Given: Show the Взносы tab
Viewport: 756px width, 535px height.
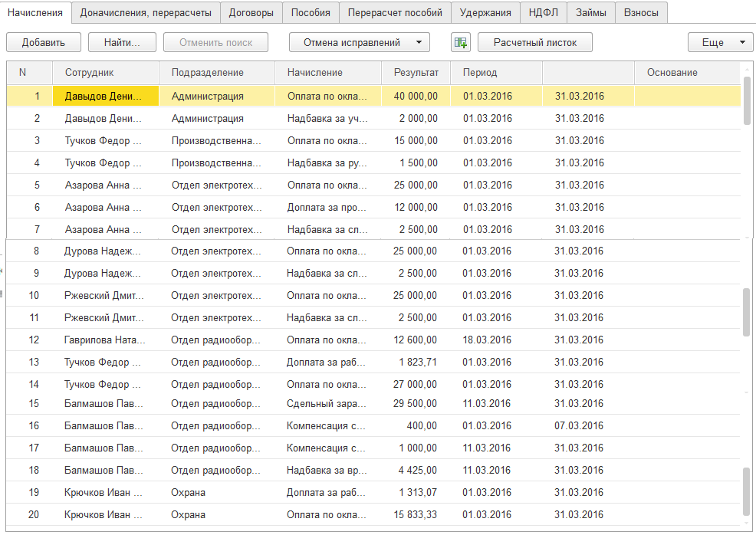Looking at the screenshot, I should pyautogui.click(x=641, y=12).
